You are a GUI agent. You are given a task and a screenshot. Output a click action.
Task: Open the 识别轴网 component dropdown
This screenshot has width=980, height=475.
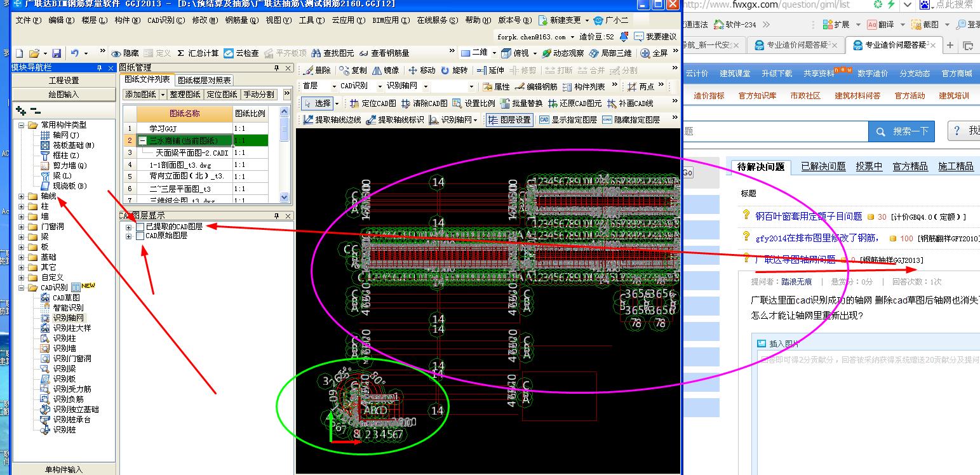(x=424, y=86)
